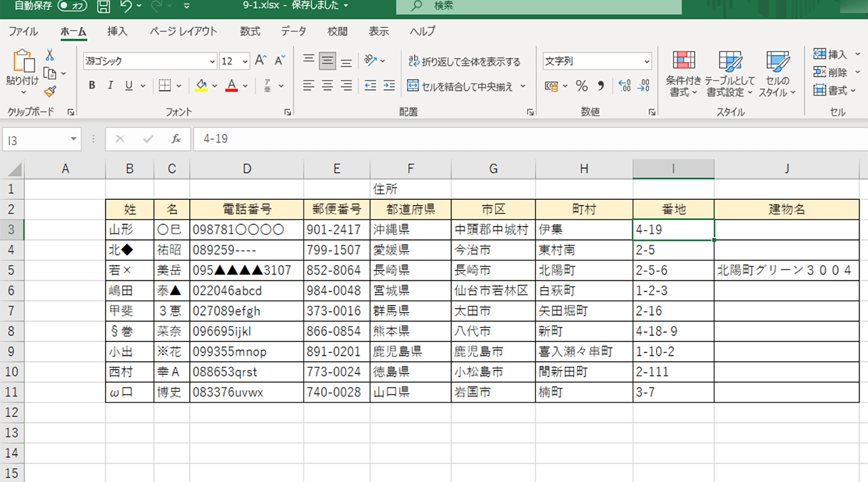Toggle bold formatting
This screenshot has height=482, width=868.
(92, 86)
